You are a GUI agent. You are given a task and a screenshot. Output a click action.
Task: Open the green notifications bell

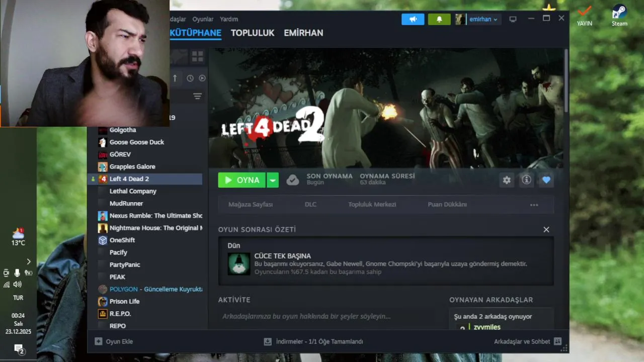click(439, 19)
